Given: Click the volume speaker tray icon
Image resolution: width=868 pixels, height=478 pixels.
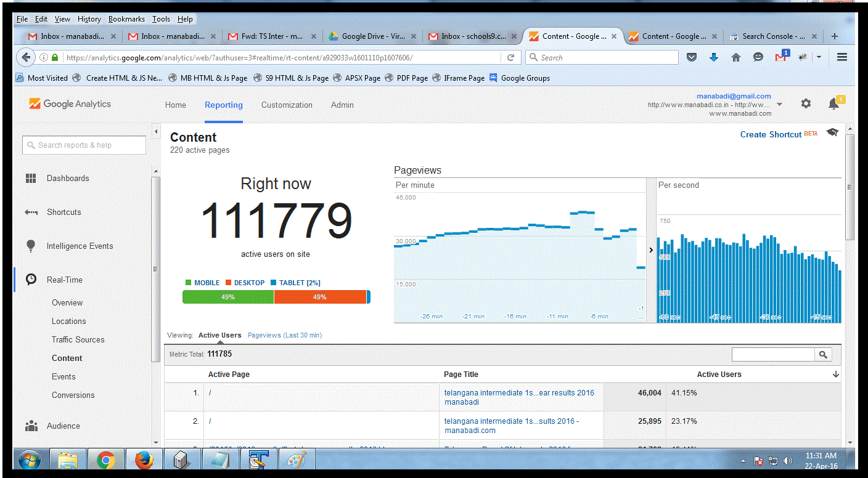Looking at the screenshot, I should [787, 461].
